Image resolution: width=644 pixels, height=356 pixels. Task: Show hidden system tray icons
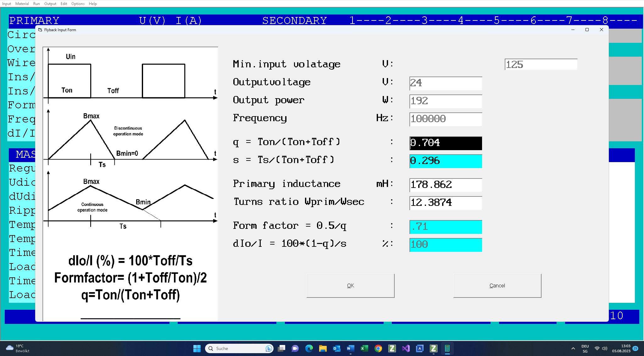point(573,348)
